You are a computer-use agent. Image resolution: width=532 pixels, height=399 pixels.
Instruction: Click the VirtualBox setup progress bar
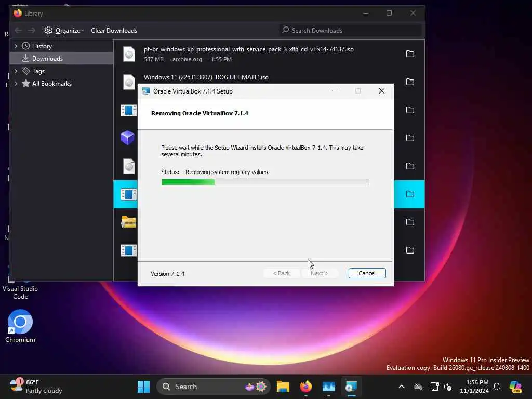[265, 182]
